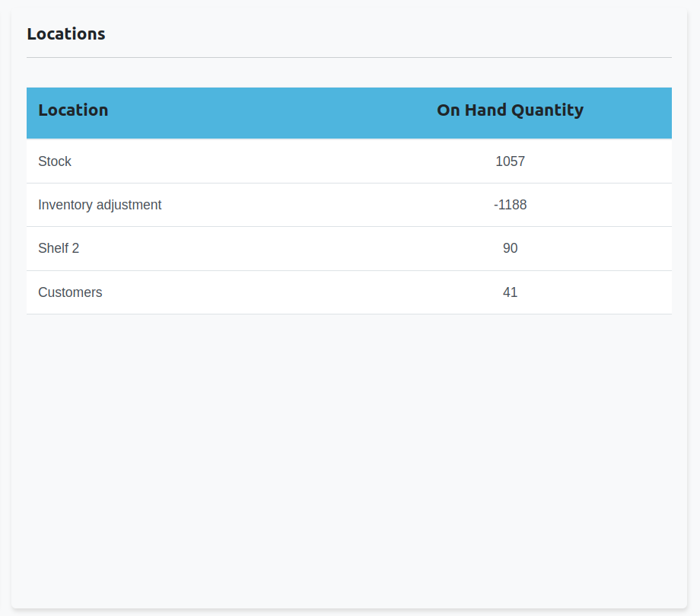The height and width of the screenshot is (616, 700).
Task: Click the quantity 41 for Customers
Action: click(x=510, y=292)
